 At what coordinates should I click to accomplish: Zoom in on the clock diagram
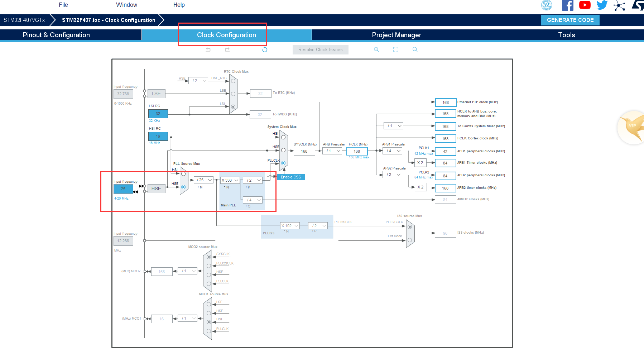pyautogui.click(x=376, y=49)
